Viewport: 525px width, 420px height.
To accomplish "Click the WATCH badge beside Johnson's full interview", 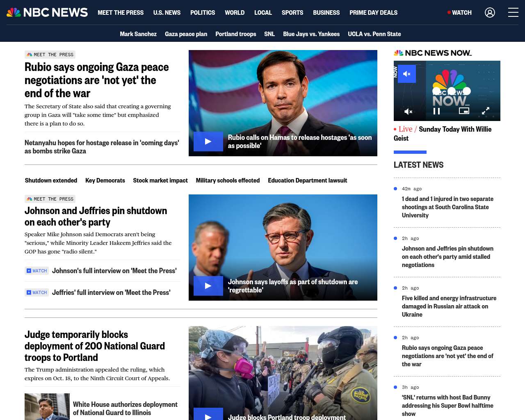I will click(x=37, y=271).
